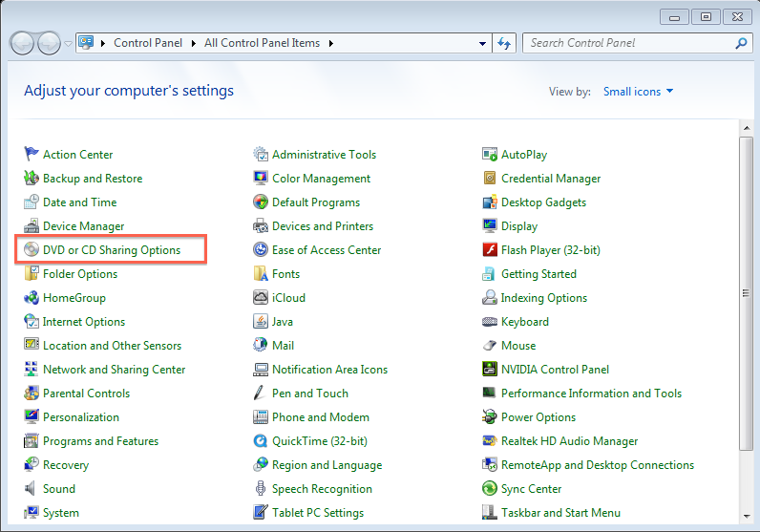Screen dimensions: 760x532
Task: Click the vertical scrollbar thumb
Action: (746, 294)
